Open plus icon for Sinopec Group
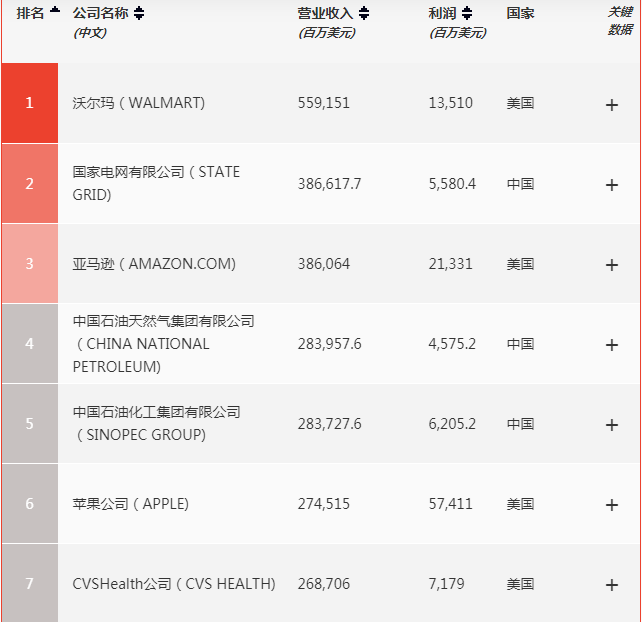This screenshot has height=622, width=642. point(612,425)
